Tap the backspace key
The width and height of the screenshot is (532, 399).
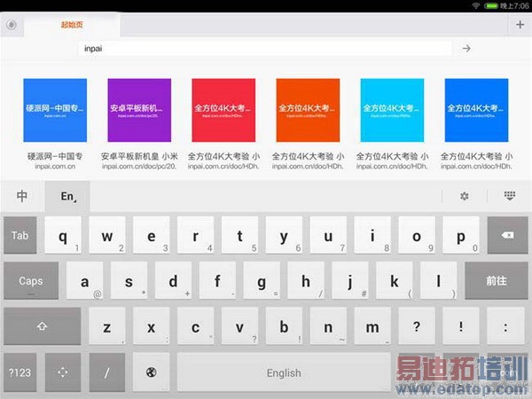point(507,235)
